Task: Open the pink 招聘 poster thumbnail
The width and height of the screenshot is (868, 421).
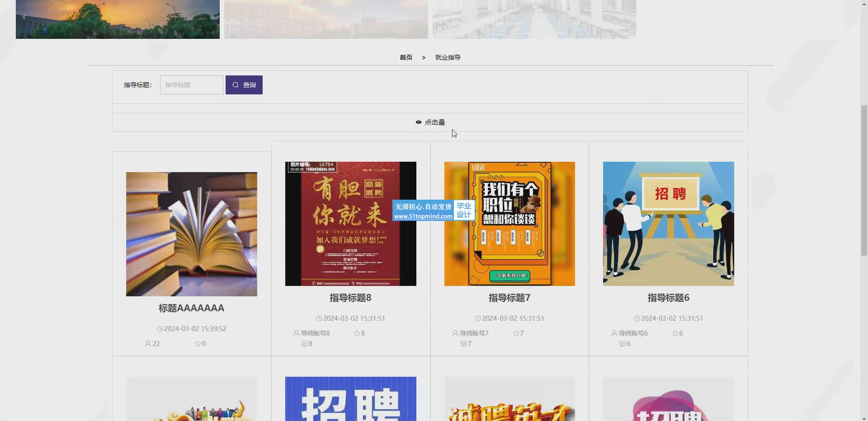Action: (x=669, y=399)
